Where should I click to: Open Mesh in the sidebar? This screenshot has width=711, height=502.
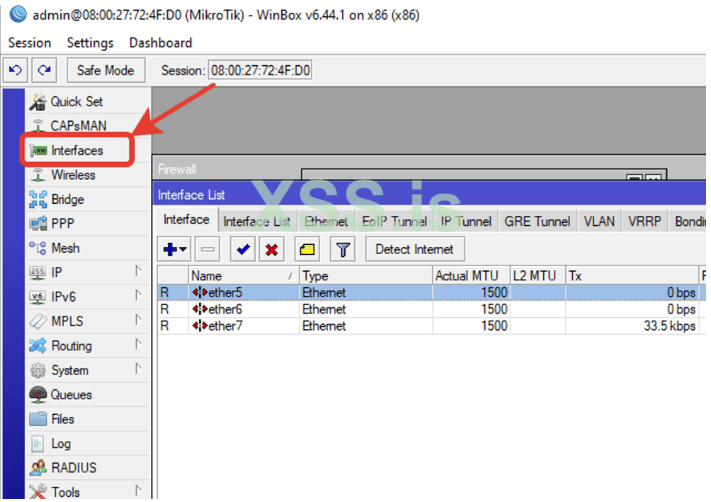pos(88,248)
